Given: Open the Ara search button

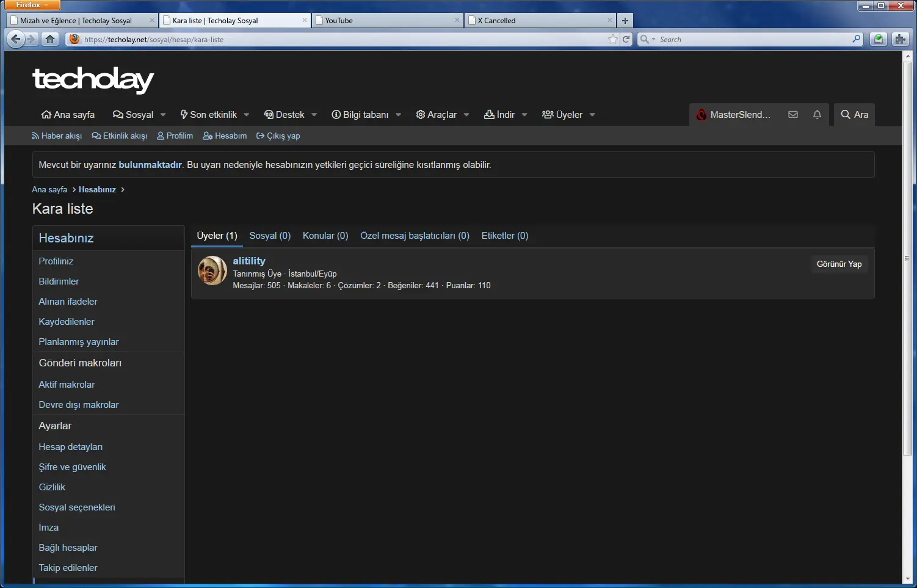Looking at the screenshot, I should [854, 114].
